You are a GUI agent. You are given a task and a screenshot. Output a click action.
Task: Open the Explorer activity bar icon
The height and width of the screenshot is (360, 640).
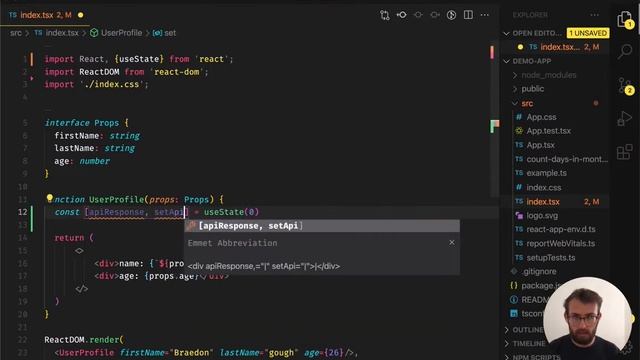tap(624, 19)
